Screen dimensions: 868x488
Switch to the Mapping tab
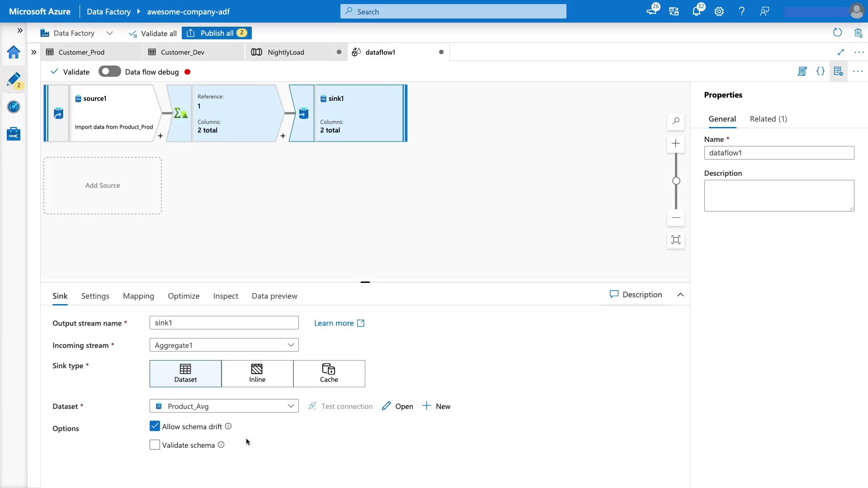pos(138,296)
